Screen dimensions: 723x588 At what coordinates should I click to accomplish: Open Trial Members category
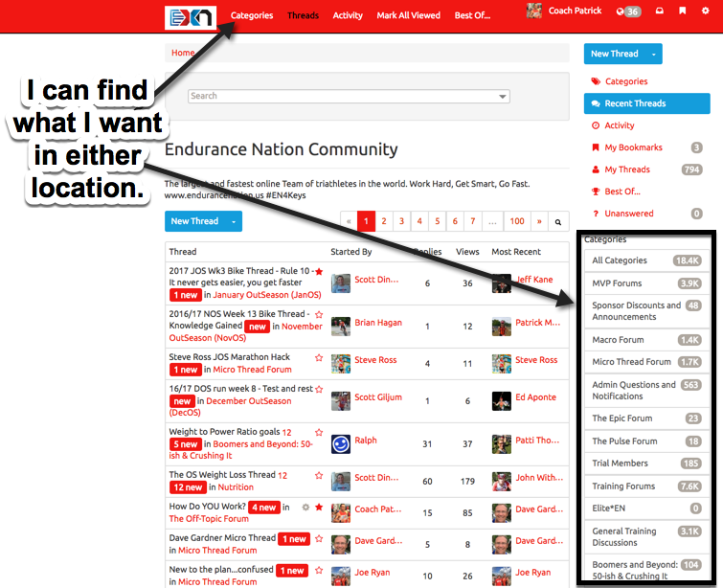646,464
